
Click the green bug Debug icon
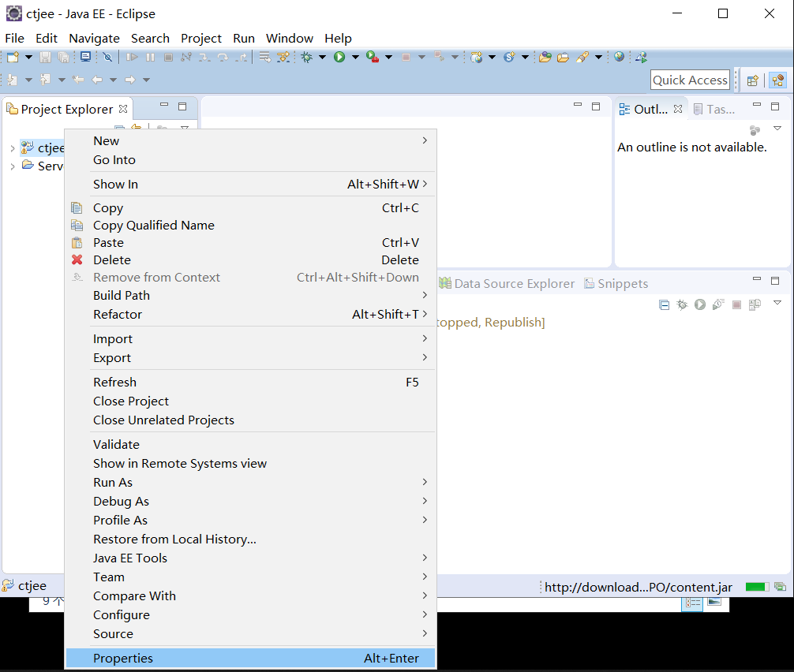[307, 57]
